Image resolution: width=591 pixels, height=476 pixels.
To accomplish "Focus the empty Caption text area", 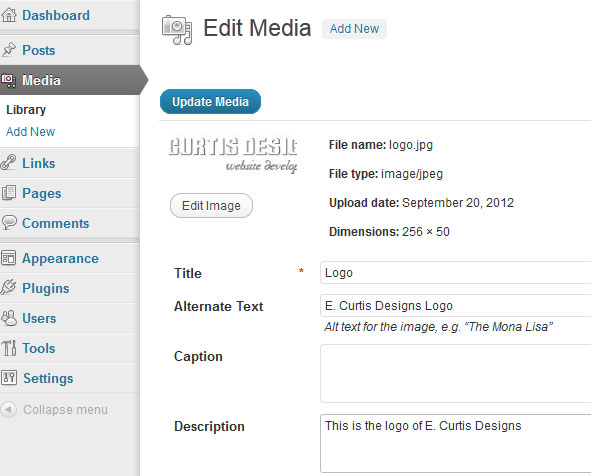I will click(x=455, y=373).
